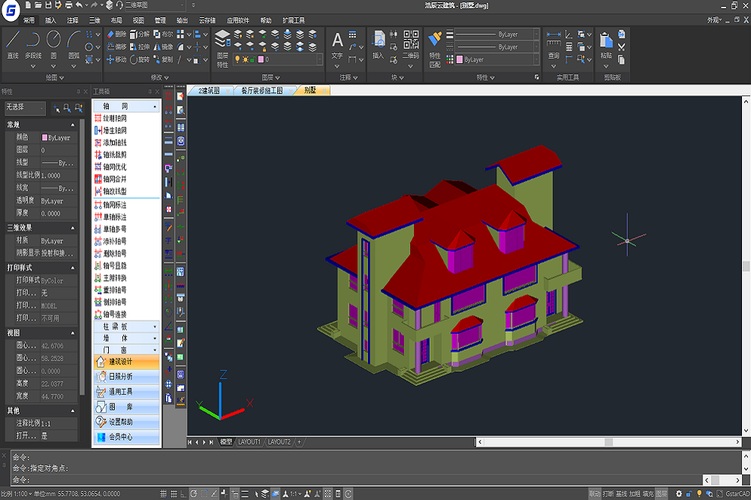Click 轴网合并 in the tool palette list

coord(111,179)
